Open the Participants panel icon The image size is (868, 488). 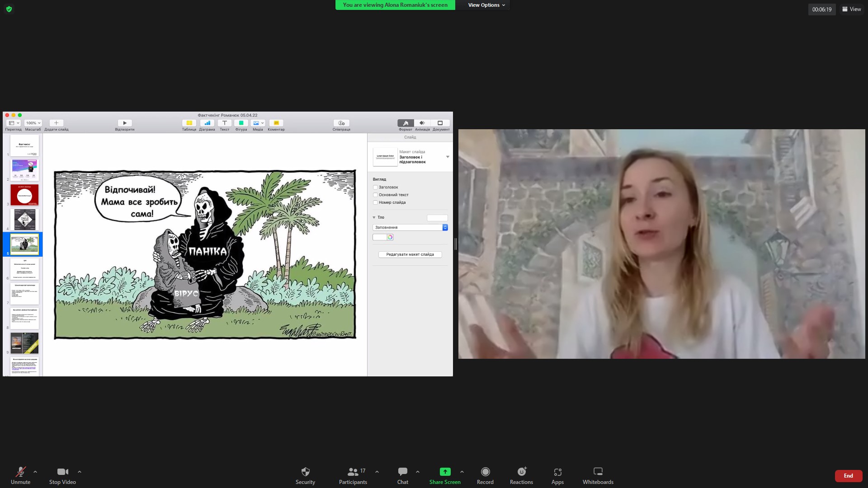point(353,472)
